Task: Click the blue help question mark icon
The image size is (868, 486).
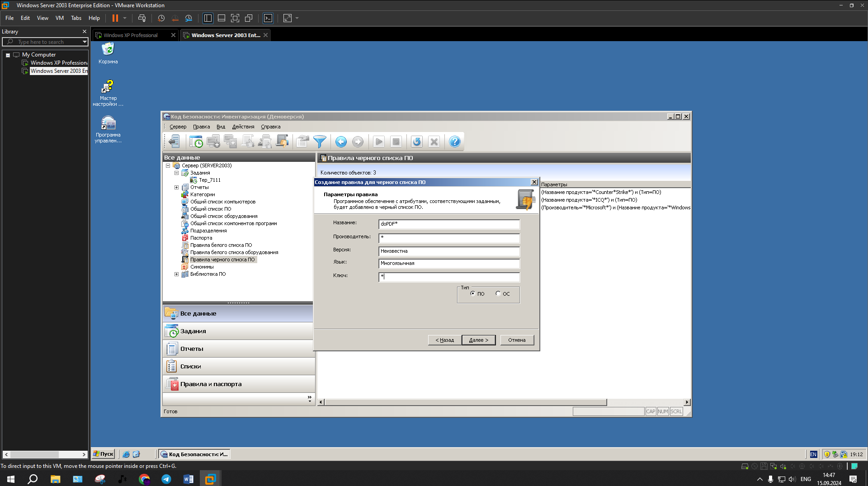Action: coord(455,142)
